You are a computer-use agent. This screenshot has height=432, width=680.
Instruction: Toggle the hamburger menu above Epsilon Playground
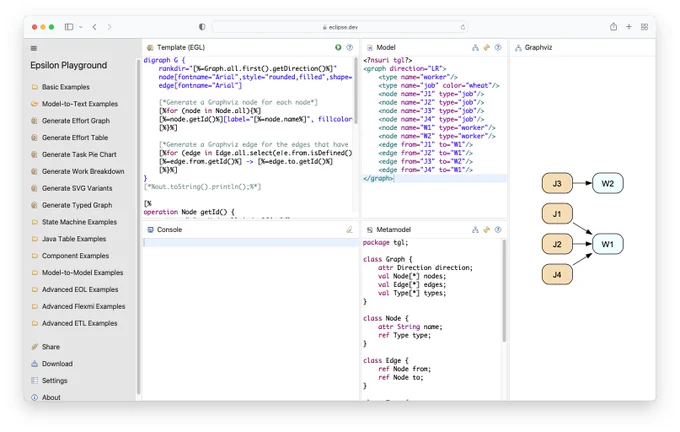34,48
